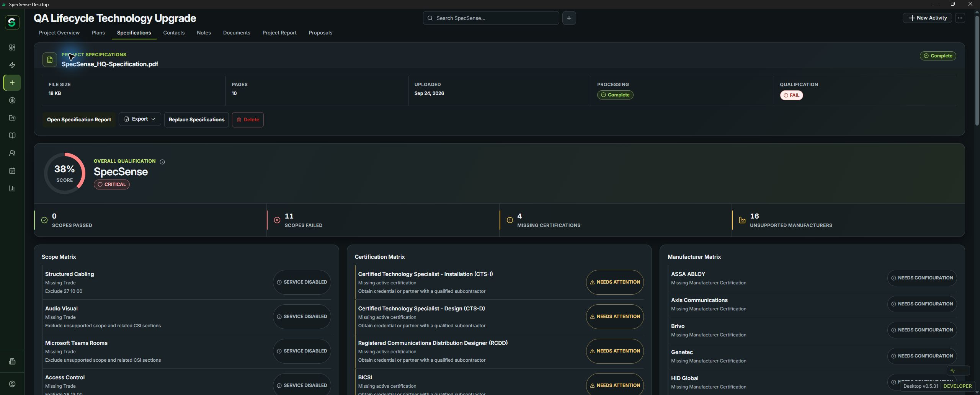Open the building icon near the sidebar bottom
980x395 pixels.
click(12, 361)
